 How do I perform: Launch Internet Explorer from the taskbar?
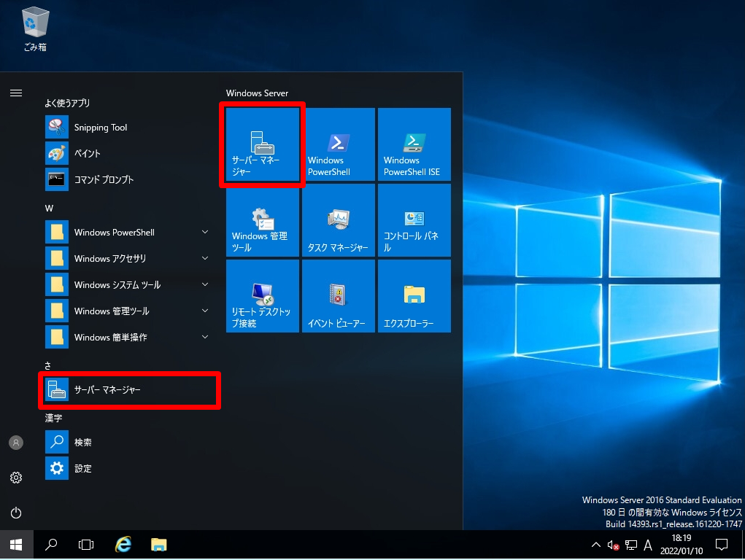point(123,545)
